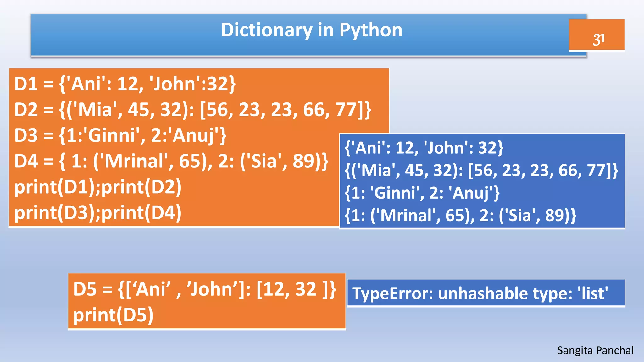
Task: Click output line {1: 'Ginni', 2: 'Anuj'}
Action: (422, 193)
